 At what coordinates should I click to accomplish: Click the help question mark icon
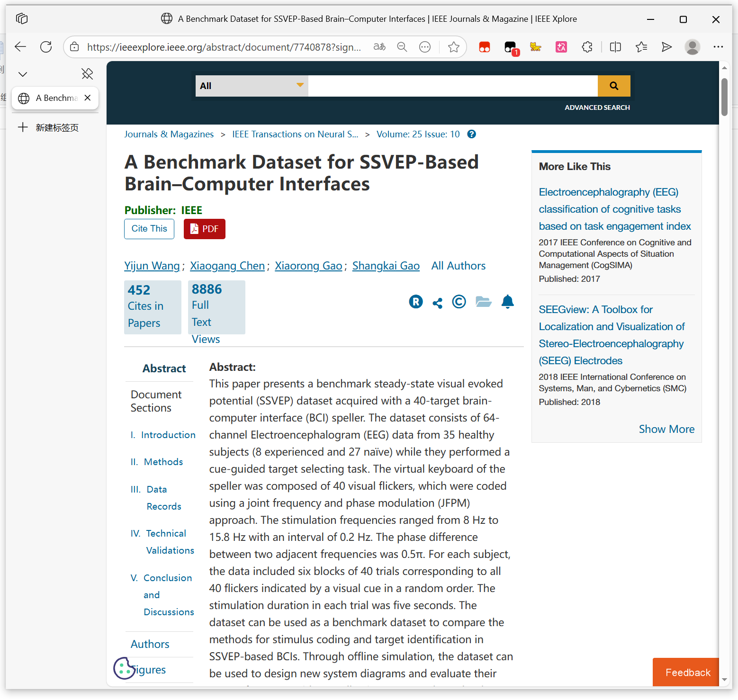pyautogui.click(x=471, y=134)
